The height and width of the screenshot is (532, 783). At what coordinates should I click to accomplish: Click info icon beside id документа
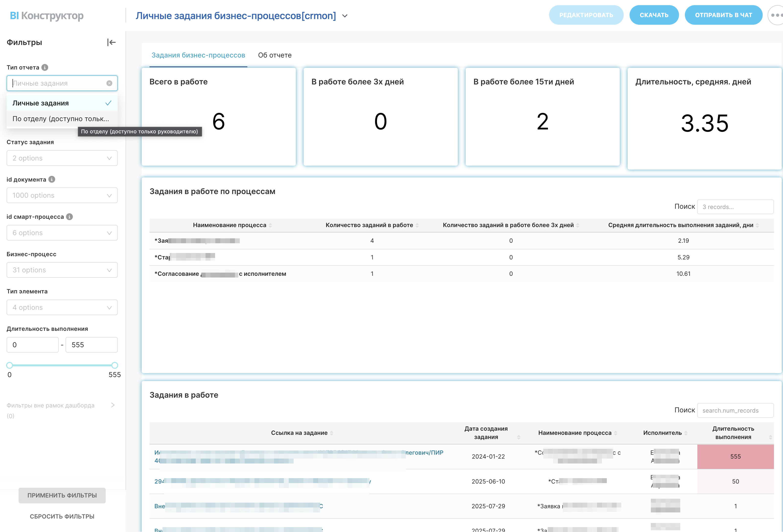point(52,179)
